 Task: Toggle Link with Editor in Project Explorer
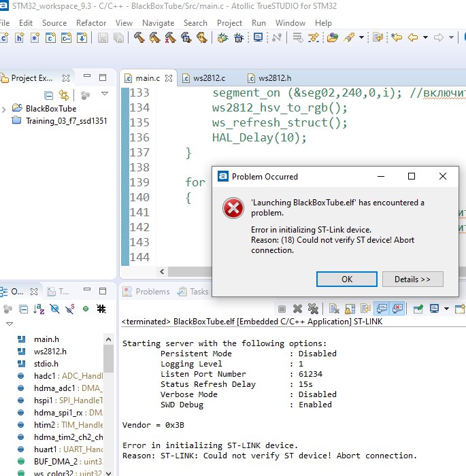tap(64, 95)
